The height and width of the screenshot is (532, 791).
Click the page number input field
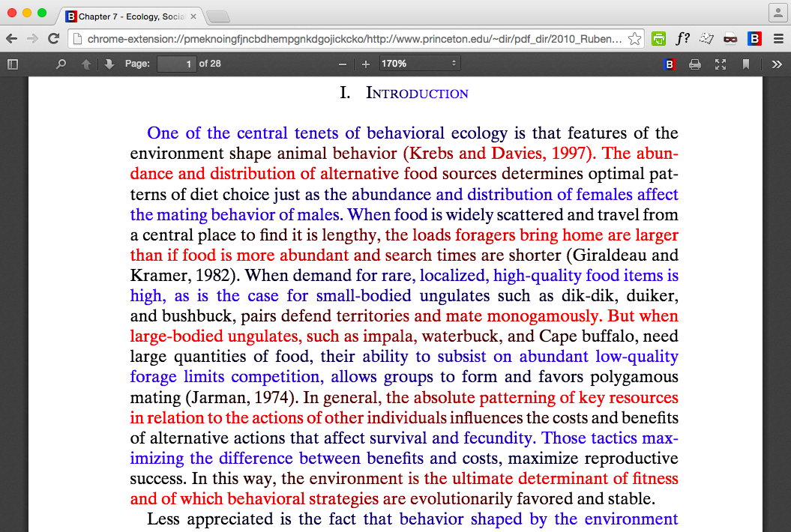coord(176,64)
